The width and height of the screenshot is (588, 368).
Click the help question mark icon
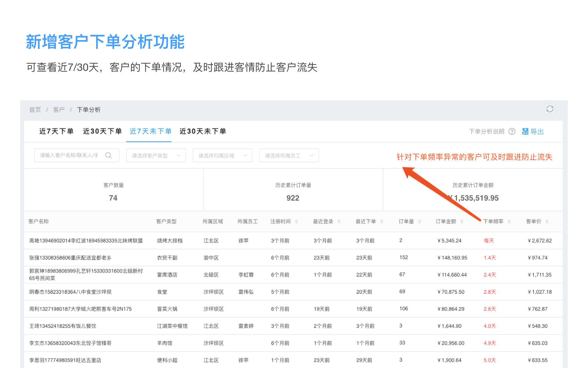pyautogui.click(x=512, y=132)
